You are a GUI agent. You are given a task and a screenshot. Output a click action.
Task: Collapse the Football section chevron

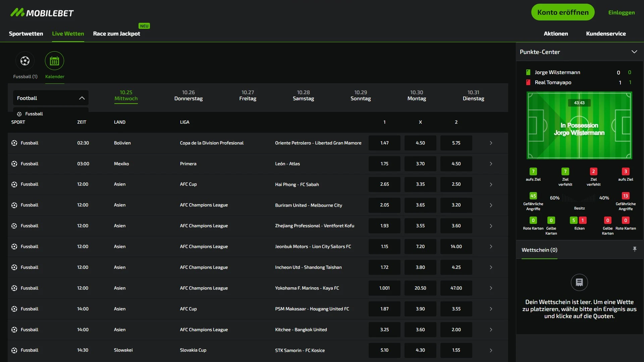pos(82,98)
